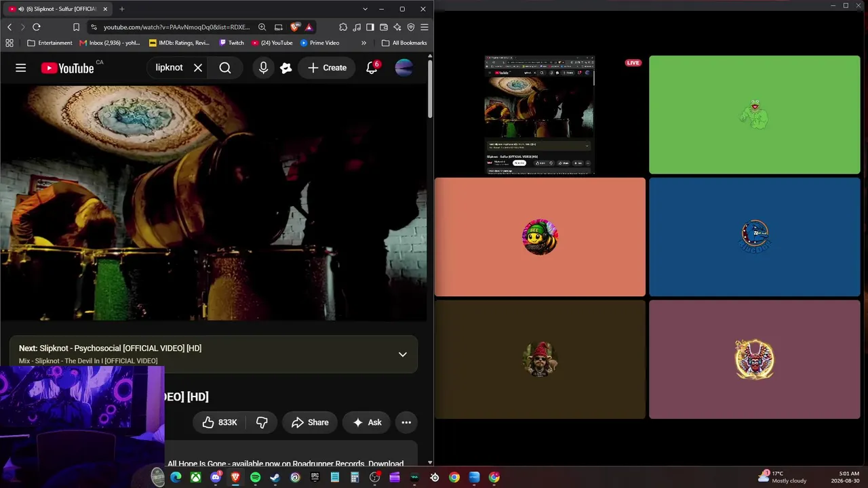Viewport: 868px width, 488px height.
Task: Open the apps grid in bookmarks bar
Action: pyautogui.click(x=9, y=43)
